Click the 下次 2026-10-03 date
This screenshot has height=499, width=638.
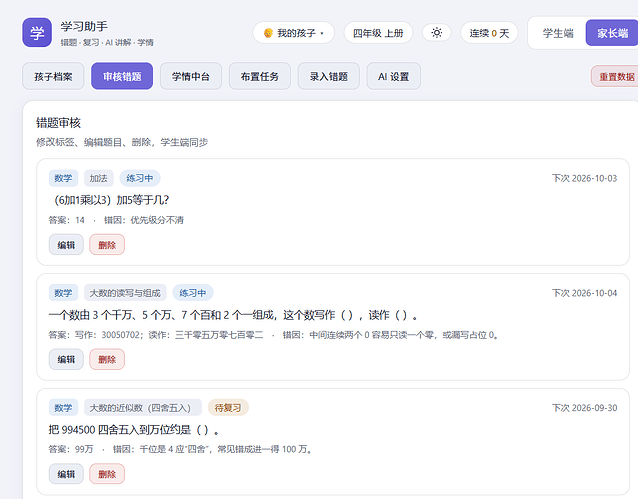[x=584, y=178]
